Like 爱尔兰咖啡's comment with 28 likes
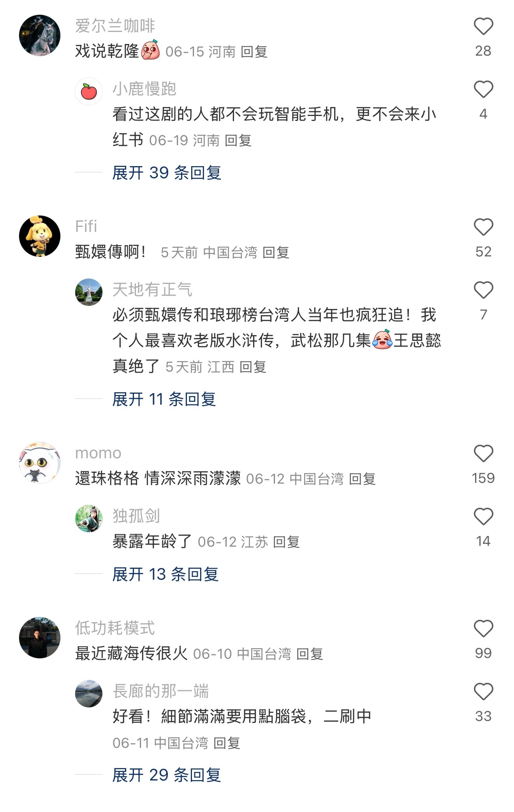 (x=483, y=26)
